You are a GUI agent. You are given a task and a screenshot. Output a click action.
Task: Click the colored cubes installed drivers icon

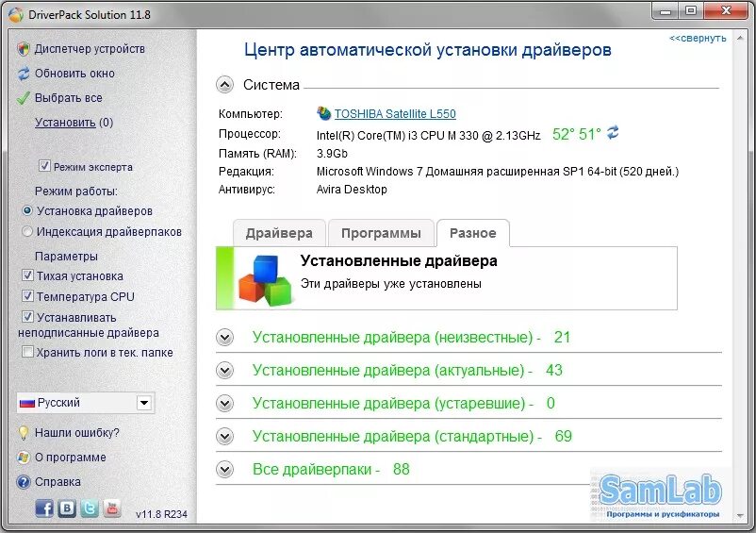click(x=265, y=280)
